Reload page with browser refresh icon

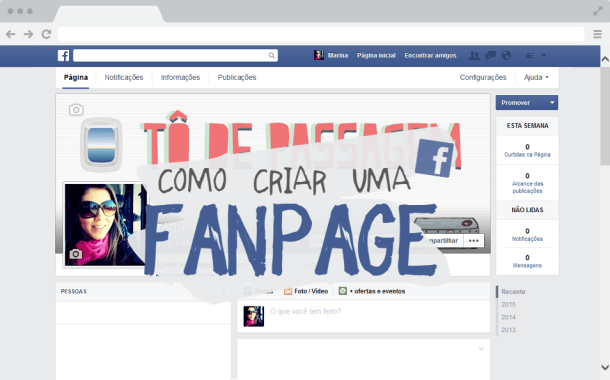pos(46,34)
